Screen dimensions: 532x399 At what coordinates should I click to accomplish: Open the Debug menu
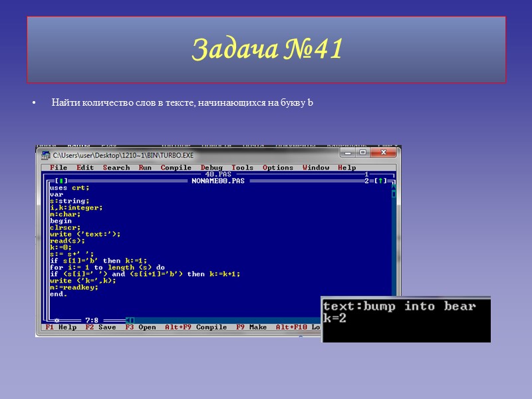point(211,168)
